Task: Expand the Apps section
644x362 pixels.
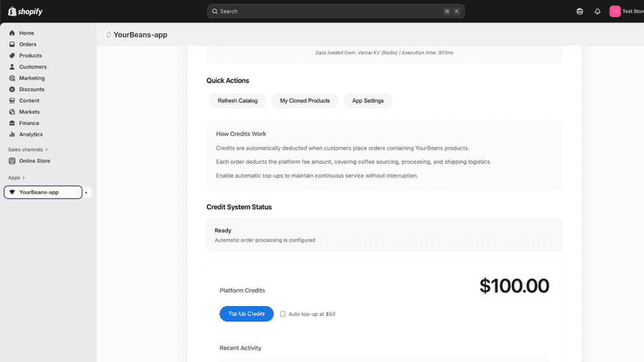Action: 16,178
